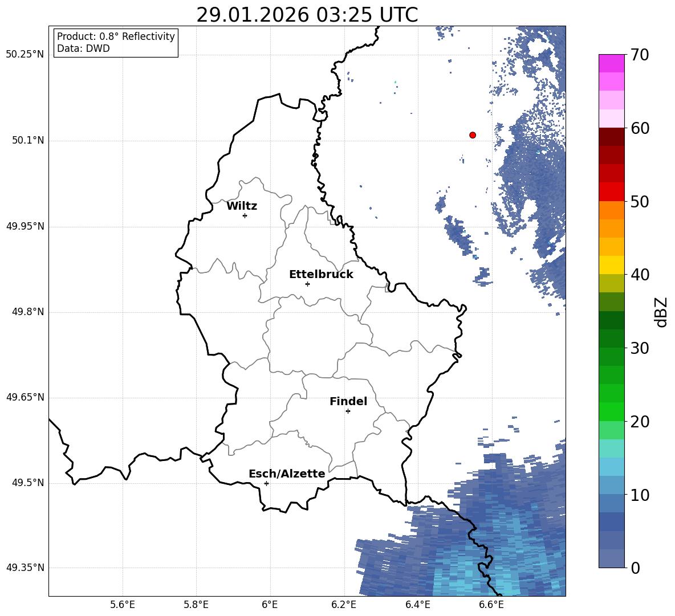
Task: Select the Ettelbruck city label
Action: pos(321,275)
